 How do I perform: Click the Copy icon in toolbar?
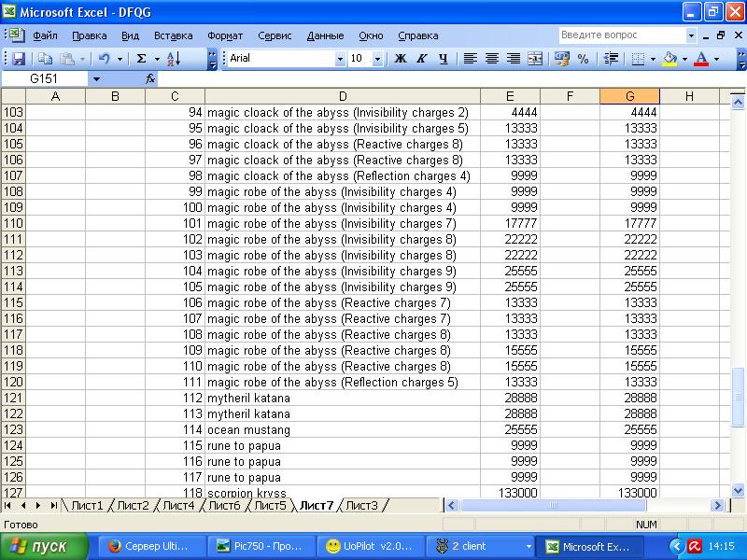pyautogui.click(x=45, y=59)
